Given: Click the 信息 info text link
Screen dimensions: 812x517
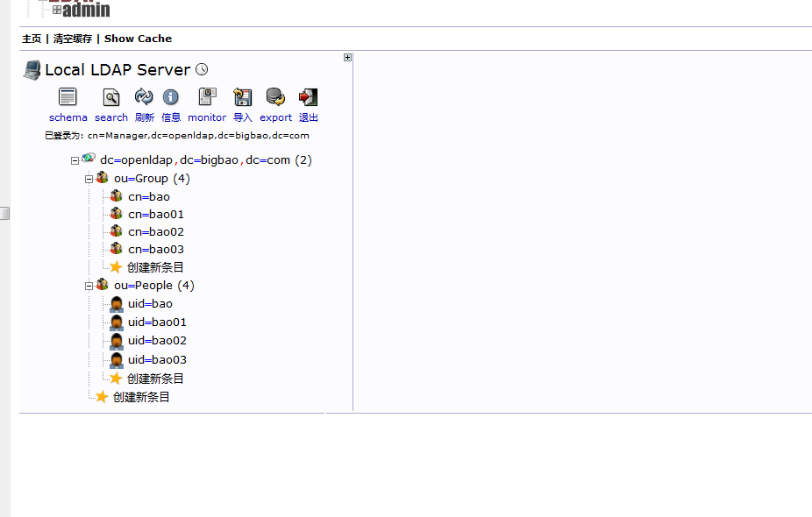Looking at the screenshot, I should coord(171,117).
